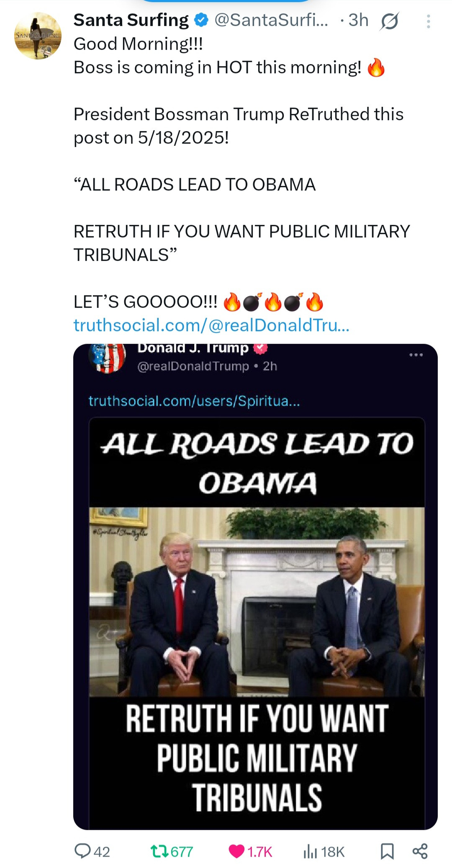Image resolution: width=452 pixels, height=868 pixels.
Task: Share the tweet using the share icon
Action: (420, 851)
